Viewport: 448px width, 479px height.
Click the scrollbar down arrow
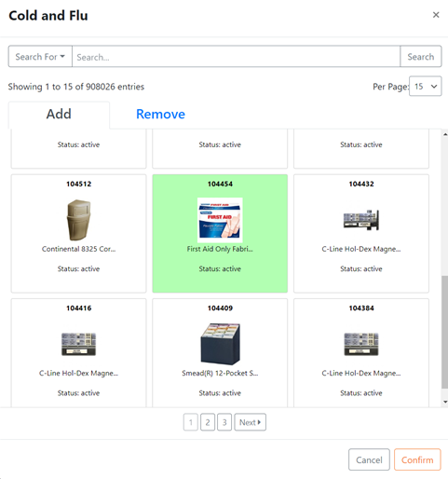(x=445, y=402)
